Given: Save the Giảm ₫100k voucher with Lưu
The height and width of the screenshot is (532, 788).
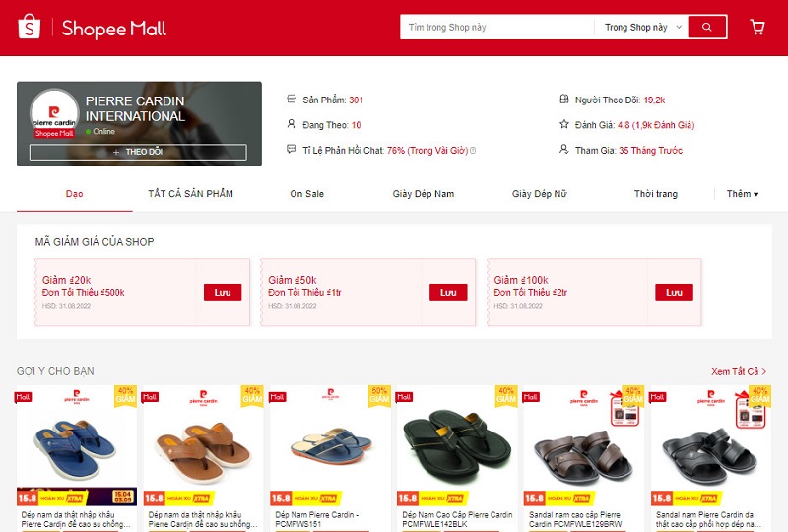Looking at the screenshot, I should pos(674,293).
